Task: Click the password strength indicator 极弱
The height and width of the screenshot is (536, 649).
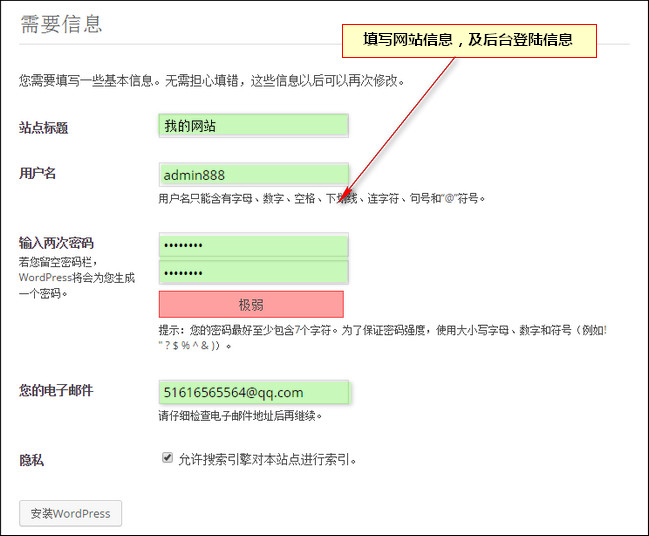Action: coord(251,305)
